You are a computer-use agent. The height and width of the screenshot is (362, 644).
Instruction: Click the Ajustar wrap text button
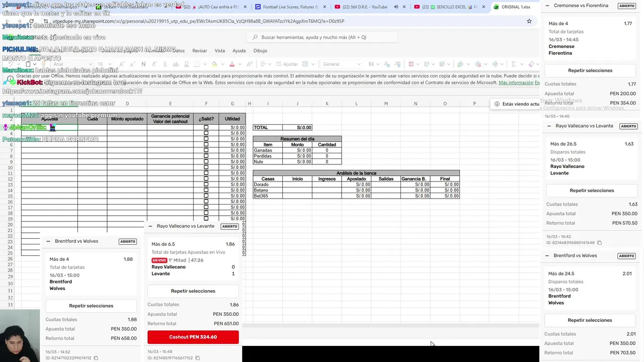[287, 64]
